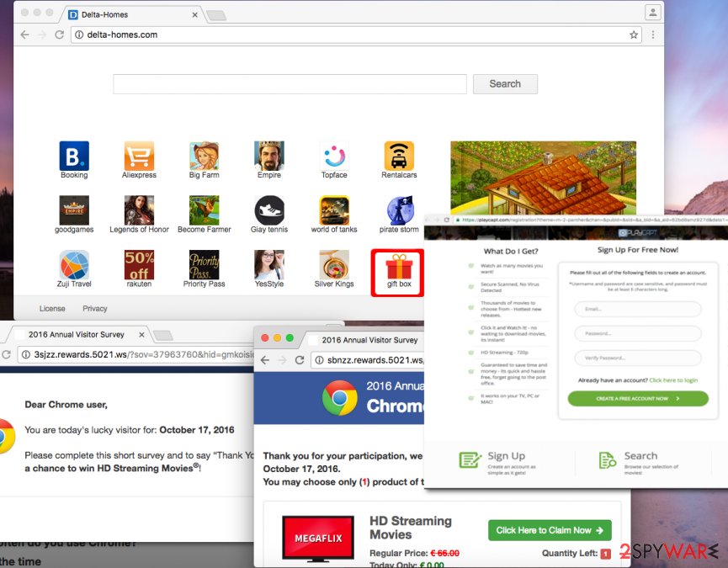
Task: Open the goodgames shortcut icon
Action: [74, 210]
